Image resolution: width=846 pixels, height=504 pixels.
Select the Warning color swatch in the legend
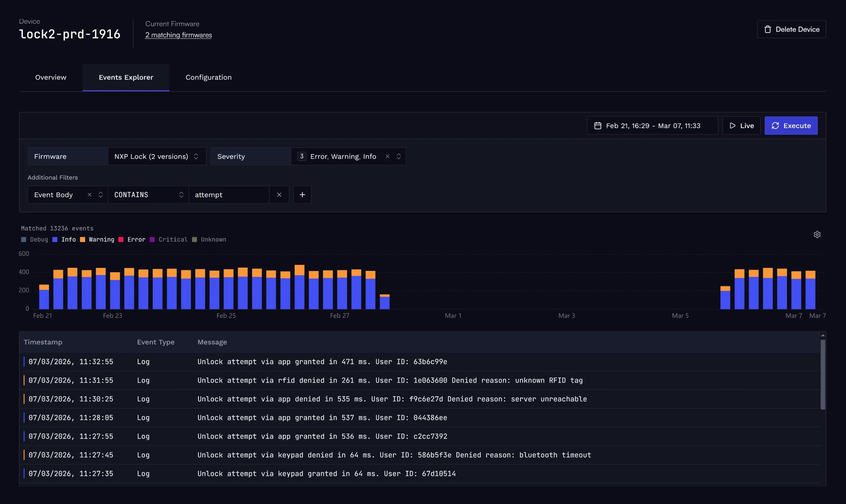[83, 239]
